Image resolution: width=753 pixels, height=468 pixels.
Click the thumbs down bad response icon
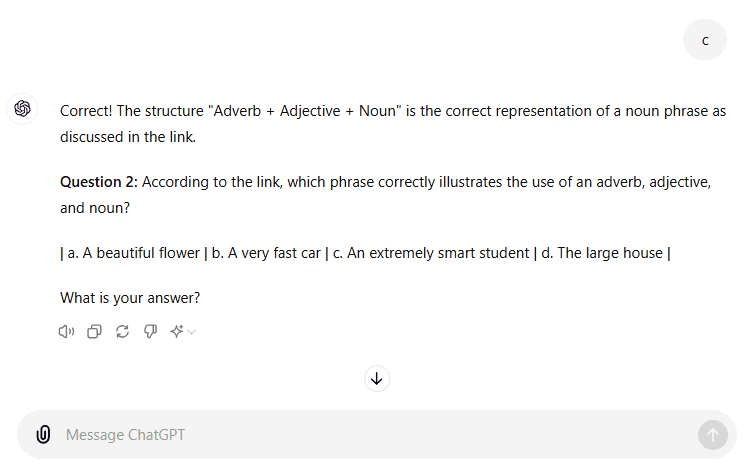tap(150, 332)
